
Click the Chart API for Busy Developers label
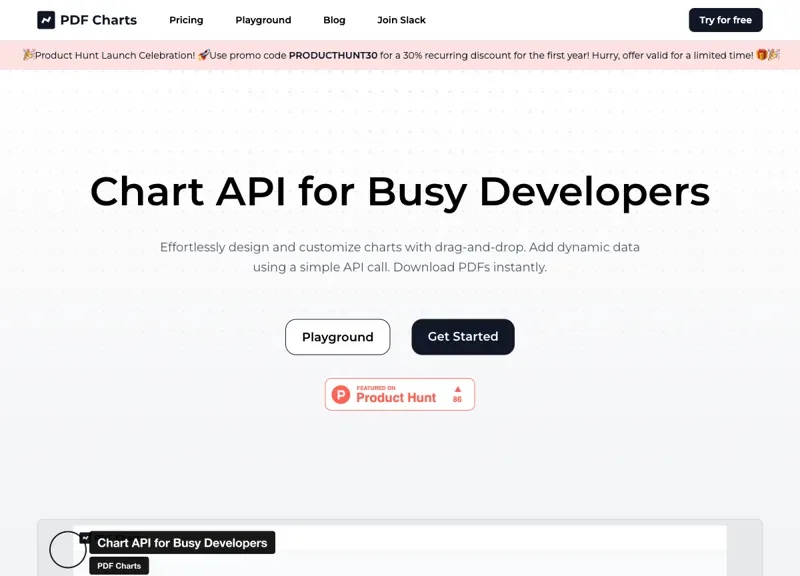[183, 542]
